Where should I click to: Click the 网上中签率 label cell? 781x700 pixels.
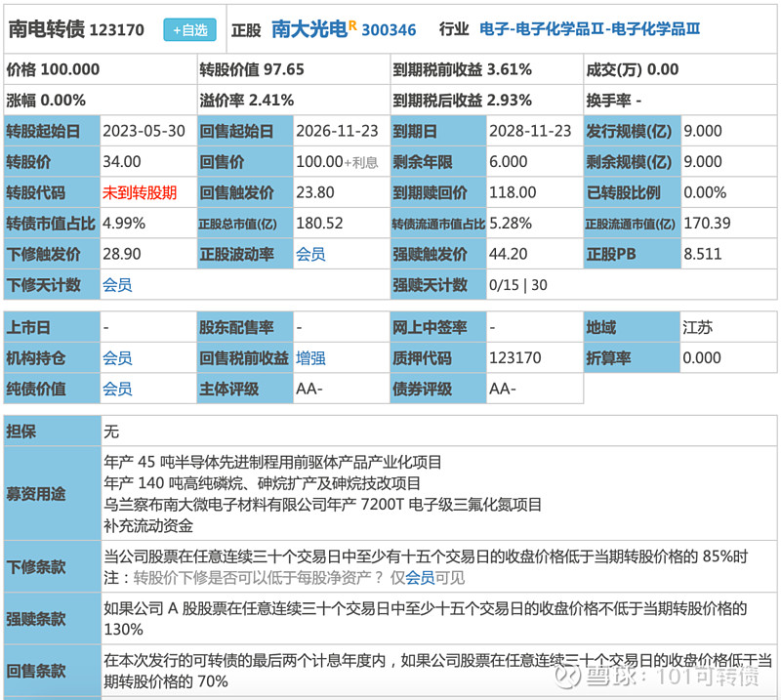click(x=438, y=327)
